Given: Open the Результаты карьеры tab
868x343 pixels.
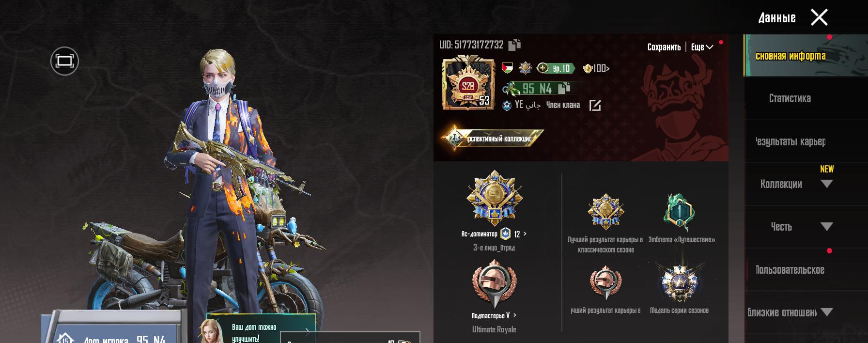Looking at the screenshot, I should coord(790,141).
